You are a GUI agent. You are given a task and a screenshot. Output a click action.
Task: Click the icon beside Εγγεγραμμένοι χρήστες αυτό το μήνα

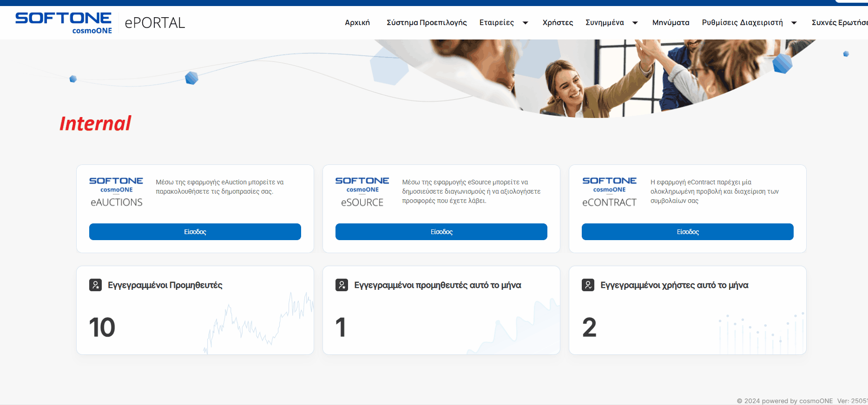(588, 285)
